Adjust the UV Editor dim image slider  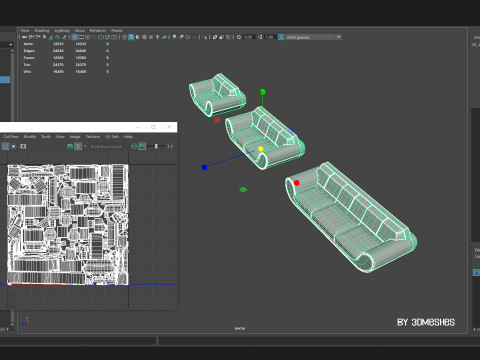156,146
